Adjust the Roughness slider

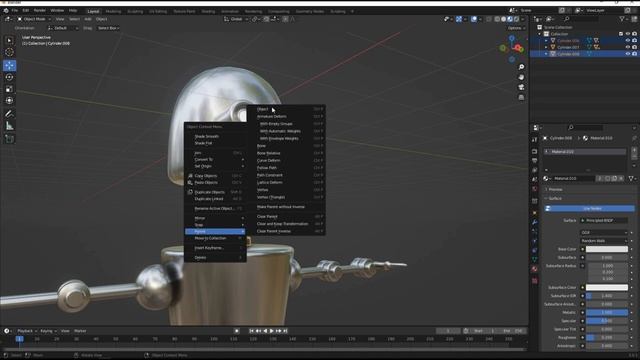click(607, 338)
